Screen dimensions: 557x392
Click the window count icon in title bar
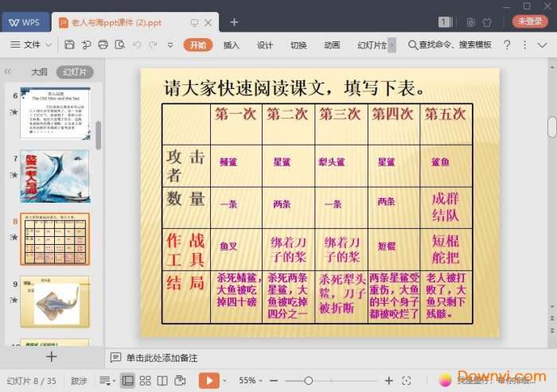pyautogui.click(x=445, y=22)
